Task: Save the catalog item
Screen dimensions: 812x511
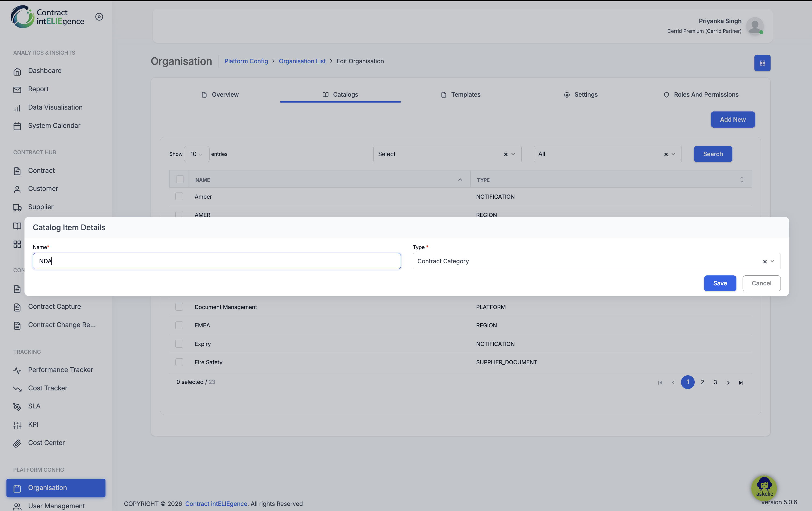Action: (720, 283)
